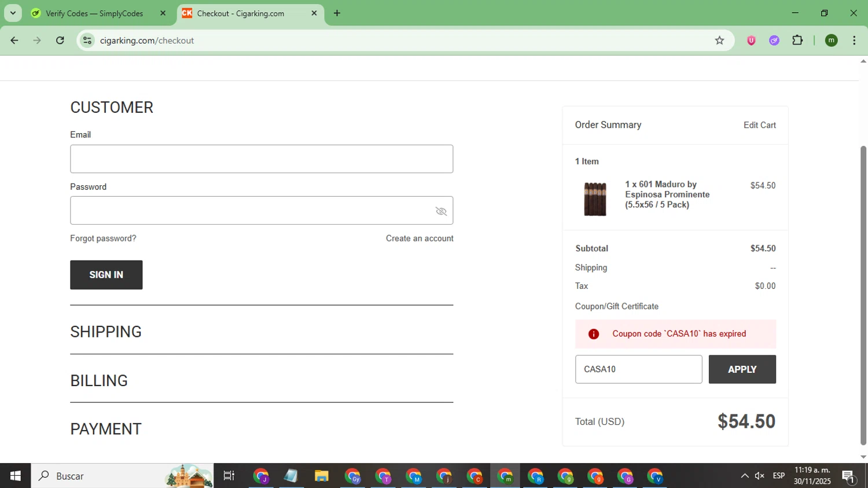Image resolution: width=868 pixels, height=488 pixels.
Task: Click the SIGN IN button
Action: click(x=106, y=275)
